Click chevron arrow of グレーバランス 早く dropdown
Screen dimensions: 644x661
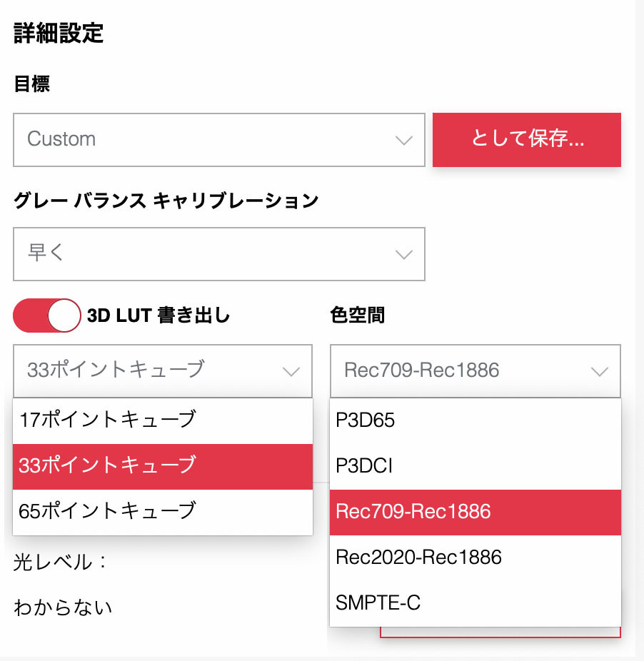pos(404,254)
